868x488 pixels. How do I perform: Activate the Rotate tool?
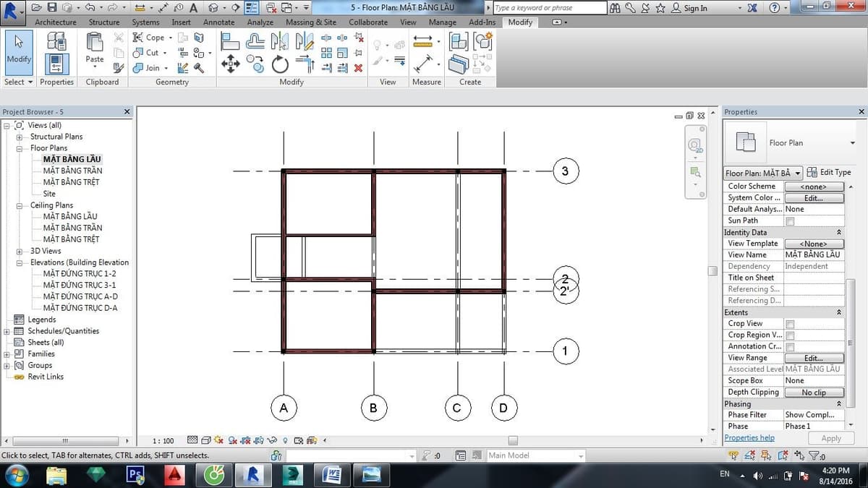(280, 65)
